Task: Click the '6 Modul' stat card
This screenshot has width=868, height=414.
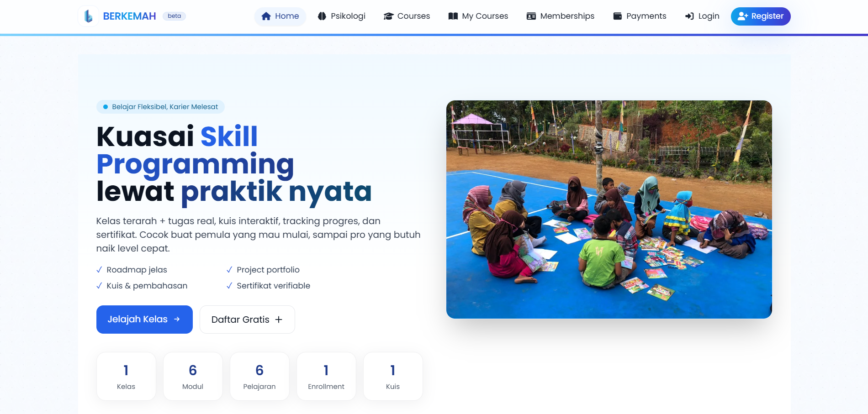Action: point(193,376)
